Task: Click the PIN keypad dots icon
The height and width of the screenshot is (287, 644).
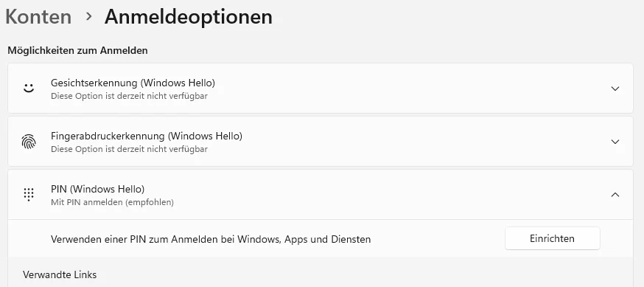Action: [x=29, y=195]
